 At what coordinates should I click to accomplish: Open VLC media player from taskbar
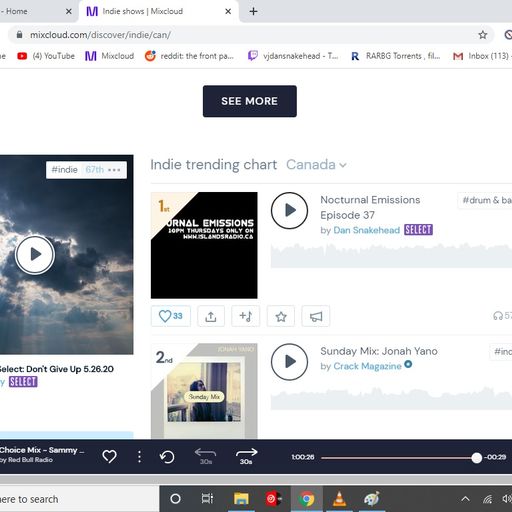click(339, 499)
